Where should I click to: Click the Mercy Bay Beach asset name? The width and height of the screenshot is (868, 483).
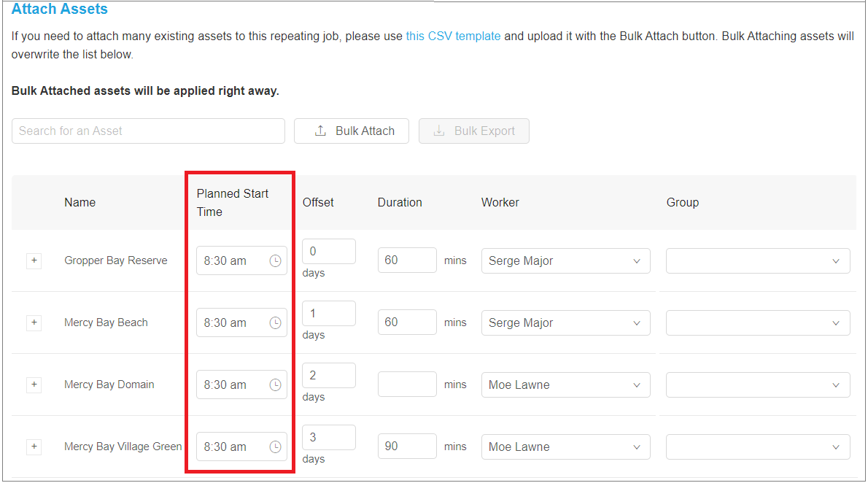click(106, 322)
